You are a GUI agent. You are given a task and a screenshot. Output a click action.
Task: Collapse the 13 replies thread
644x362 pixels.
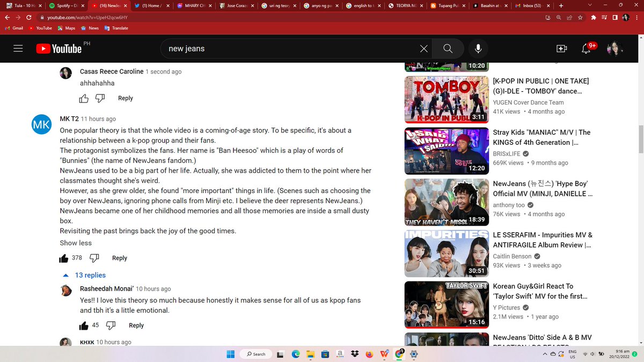[85, 275]
